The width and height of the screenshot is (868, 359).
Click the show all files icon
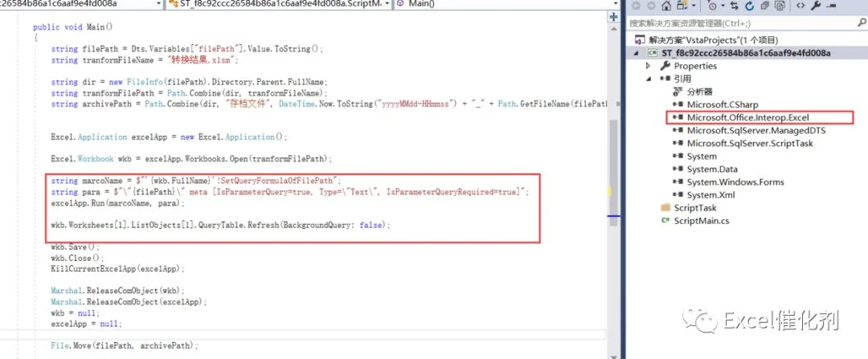point(780,6)
